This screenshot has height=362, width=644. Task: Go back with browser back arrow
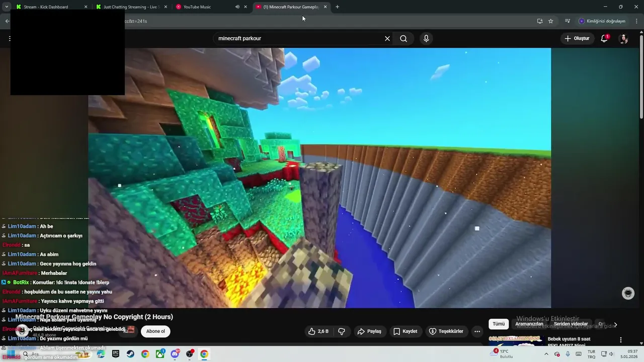7,21
